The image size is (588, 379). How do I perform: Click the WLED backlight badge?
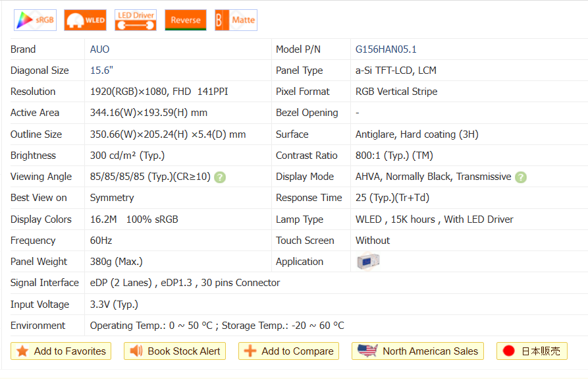[x=85, y=20]
